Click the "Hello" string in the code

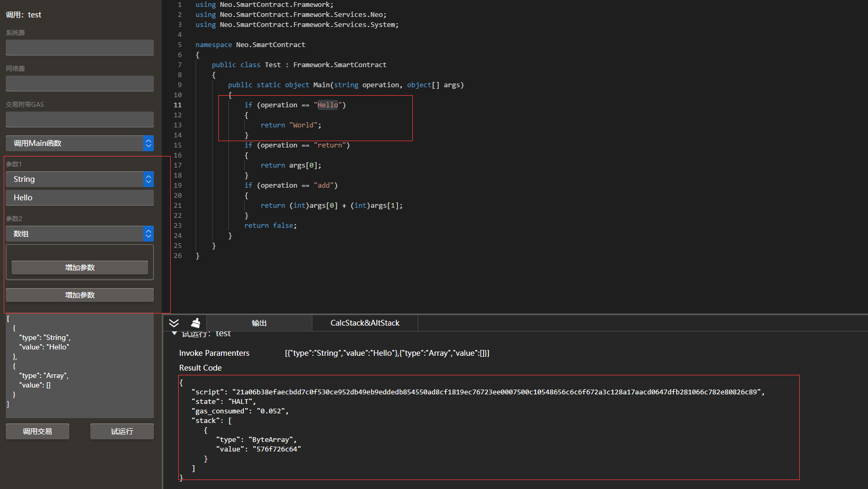328,105
